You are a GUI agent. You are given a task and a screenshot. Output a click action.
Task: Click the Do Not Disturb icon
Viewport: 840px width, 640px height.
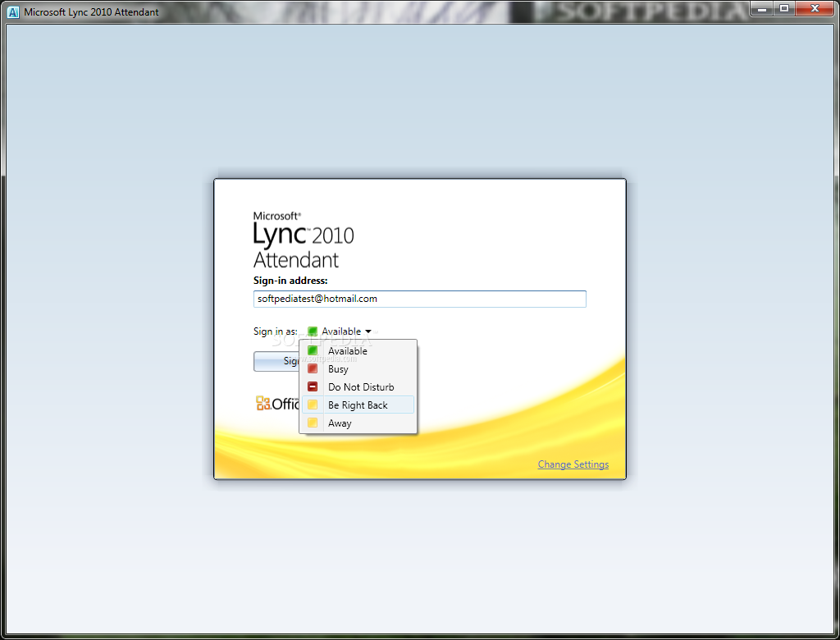click(313, 386)
